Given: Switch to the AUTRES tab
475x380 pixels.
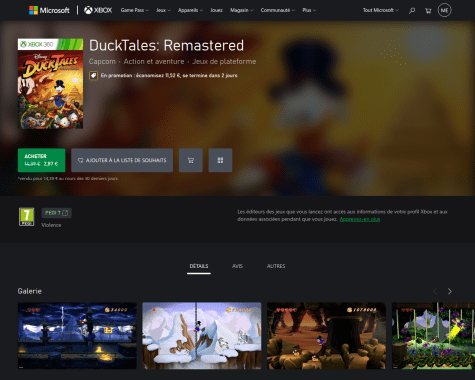Looking at the screenshot, I should click(x=276, y=266).
